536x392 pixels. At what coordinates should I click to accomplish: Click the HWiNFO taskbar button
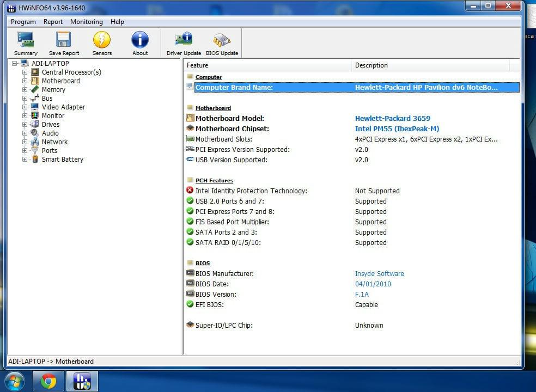(82, 381)
